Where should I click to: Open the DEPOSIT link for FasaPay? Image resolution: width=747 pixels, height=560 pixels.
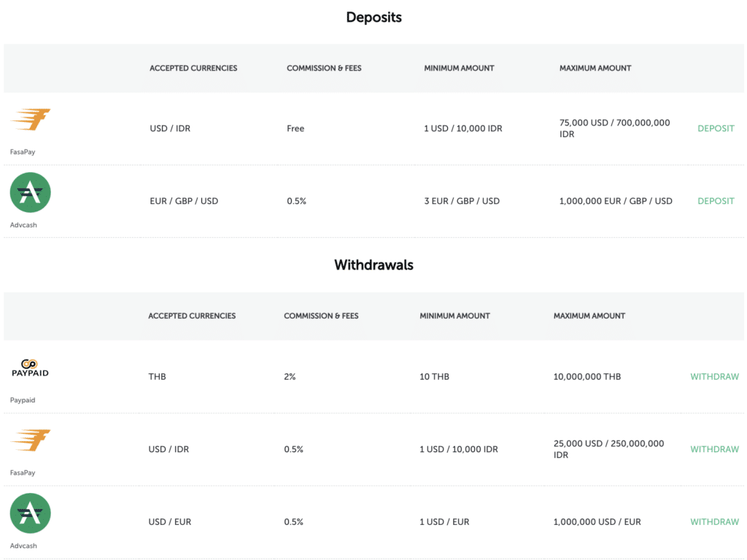point(716,128)
